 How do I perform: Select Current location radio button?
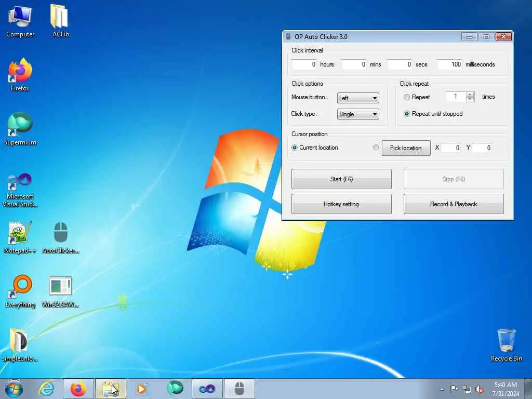295,148
